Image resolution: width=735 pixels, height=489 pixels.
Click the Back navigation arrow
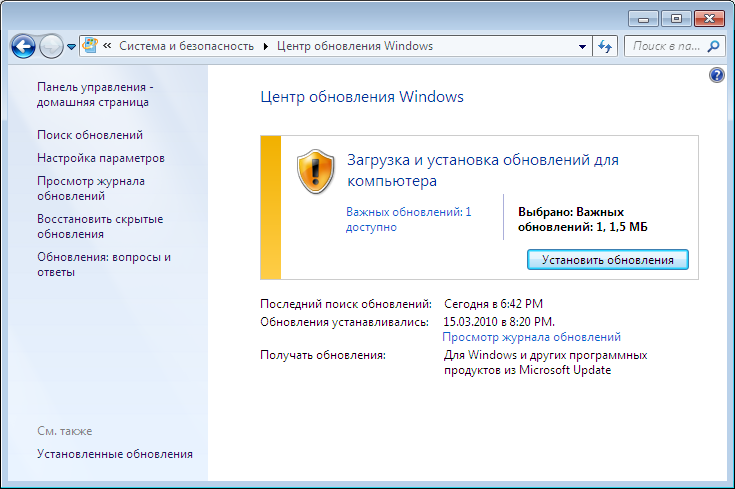[x=23, y=46]
